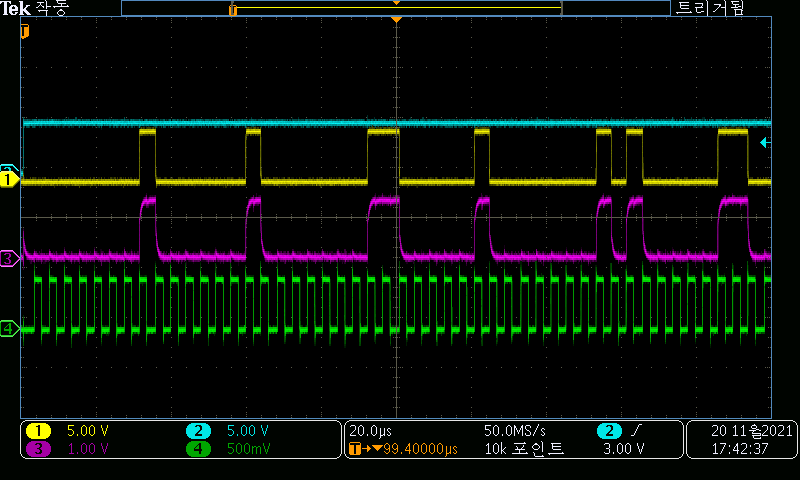
Task: Click the 트리거됨 trigger status label
Action: coord(710,8)
